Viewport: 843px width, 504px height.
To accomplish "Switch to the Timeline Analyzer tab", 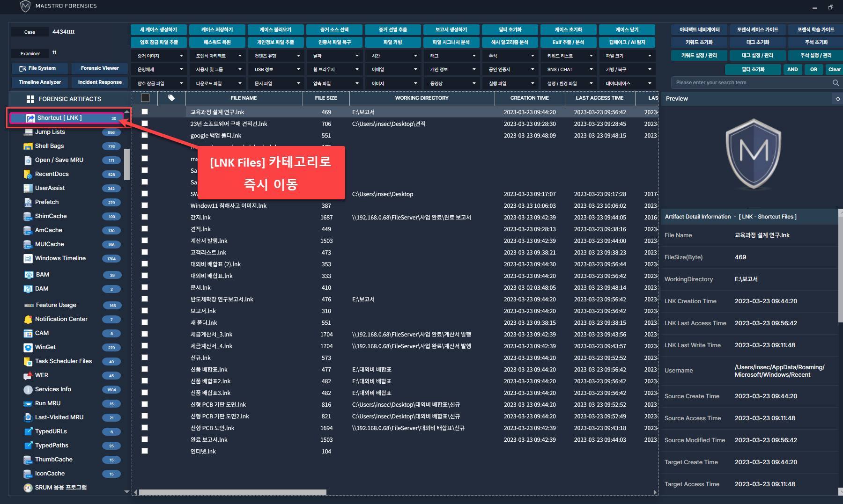I will [x=40, y=82].
